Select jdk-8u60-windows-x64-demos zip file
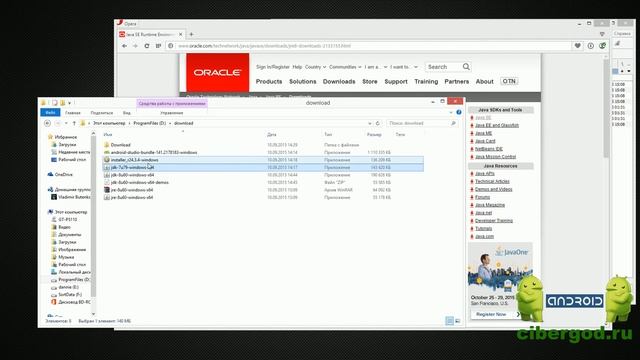640x360 pixels. tap(140, 182)
